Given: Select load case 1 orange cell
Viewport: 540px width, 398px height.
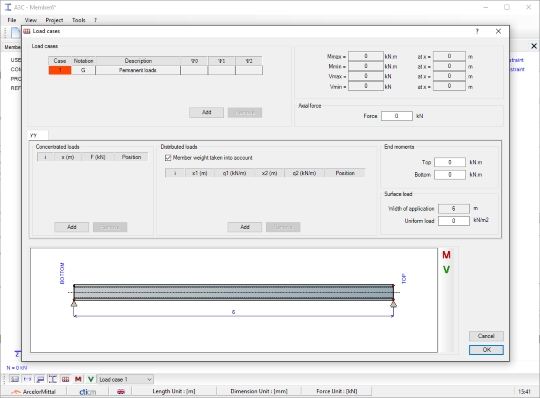Looking at the screenshot, I should tap(60, 70).
